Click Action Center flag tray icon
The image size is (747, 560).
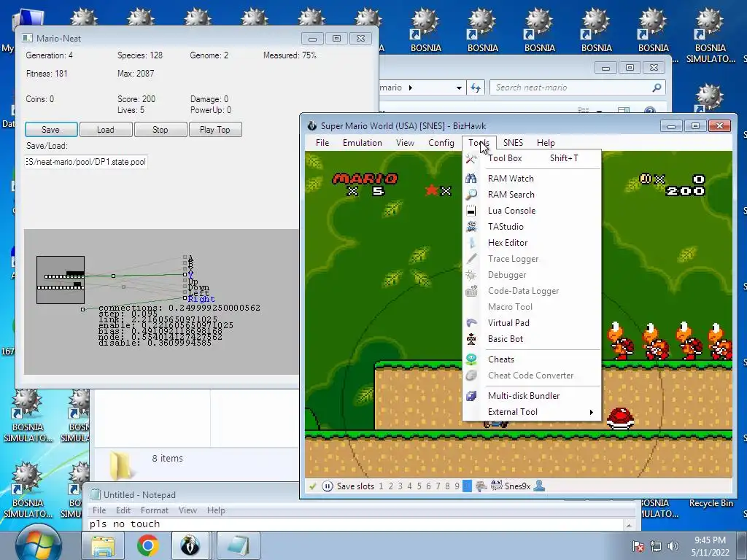tap(638, 546)
